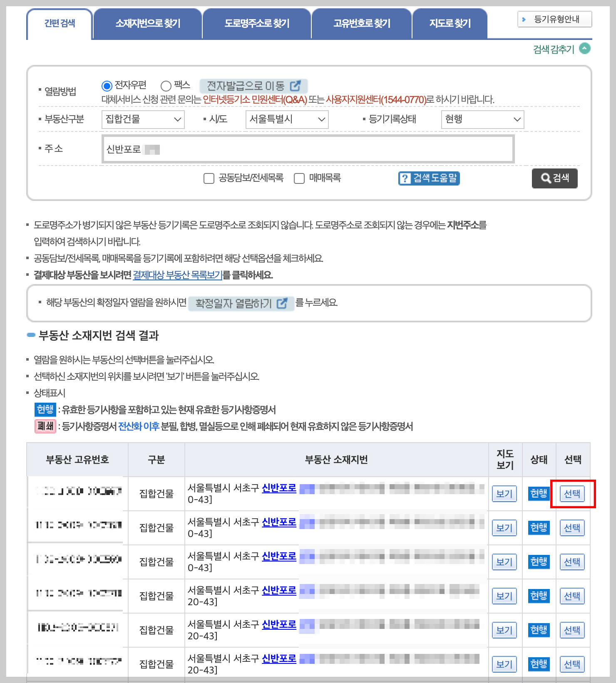This screenshot has height=683, width=616.
Task: Check the 공동담보/전세목록 checkbox
Action: point(209,178)
